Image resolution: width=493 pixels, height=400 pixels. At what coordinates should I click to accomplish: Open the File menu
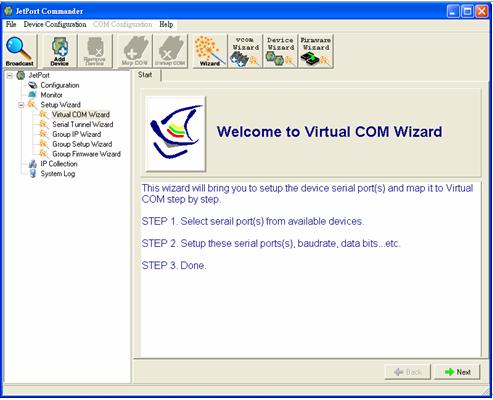(x=11, y=24)
